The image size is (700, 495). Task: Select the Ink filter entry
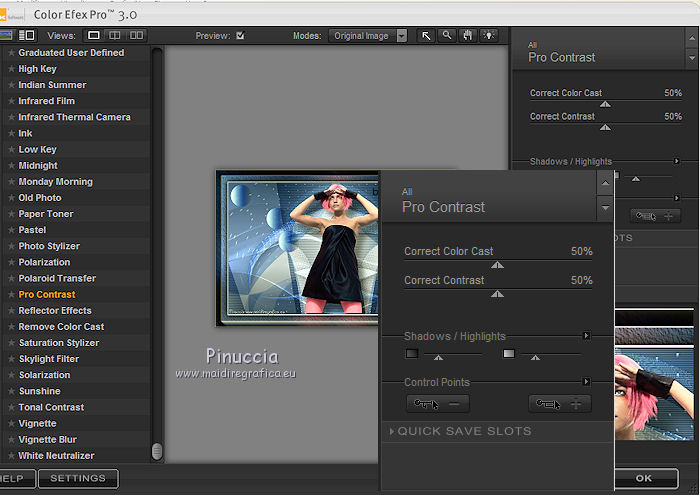click(x=25, y=133)
